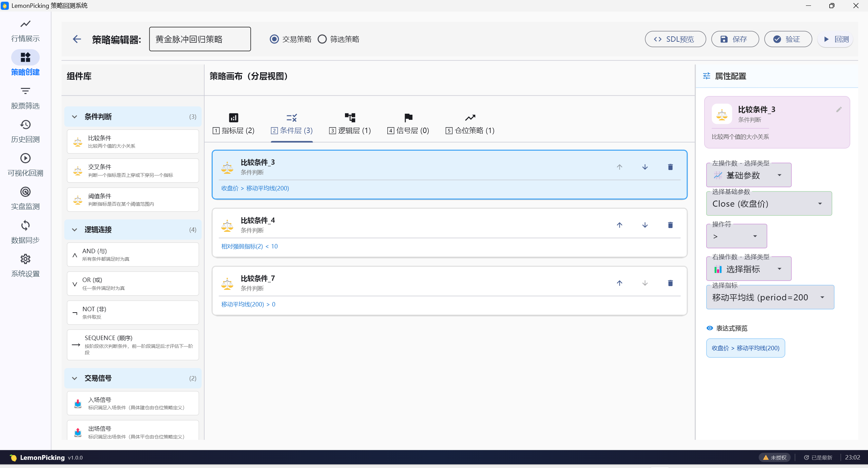Open the Close (收盘价) base parameter dropdown

(769, 204)
